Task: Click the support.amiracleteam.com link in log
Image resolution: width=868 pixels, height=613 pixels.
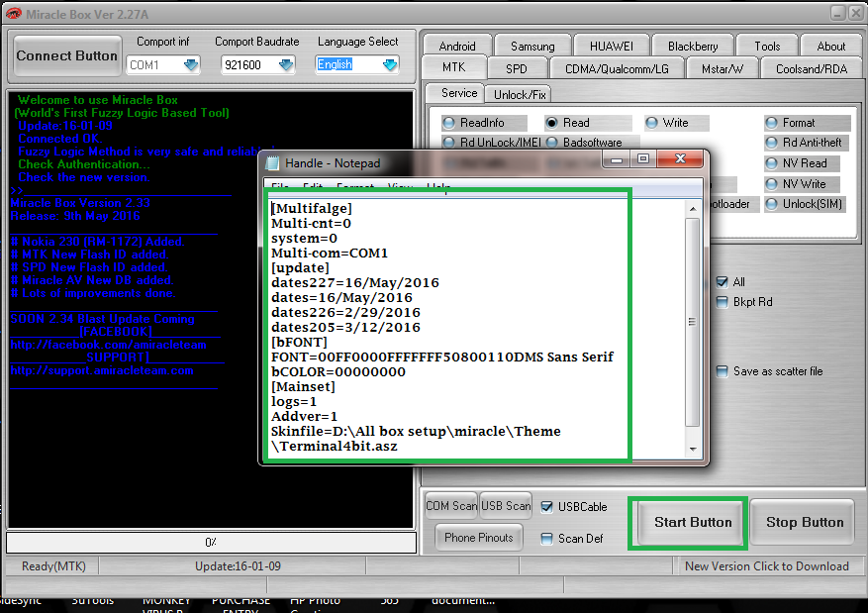Action: tap(101, 370)
